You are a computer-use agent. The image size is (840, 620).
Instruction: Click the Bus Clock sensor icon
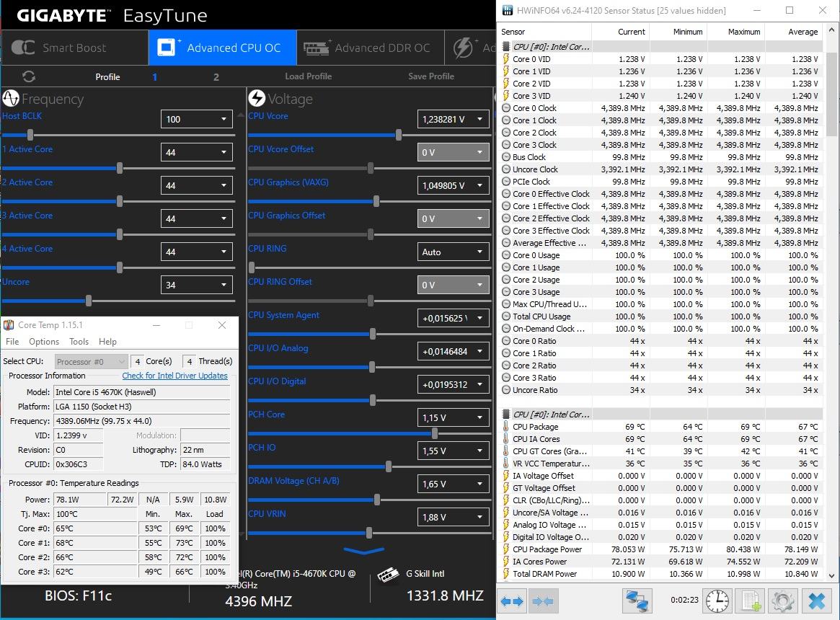point(505,157)
